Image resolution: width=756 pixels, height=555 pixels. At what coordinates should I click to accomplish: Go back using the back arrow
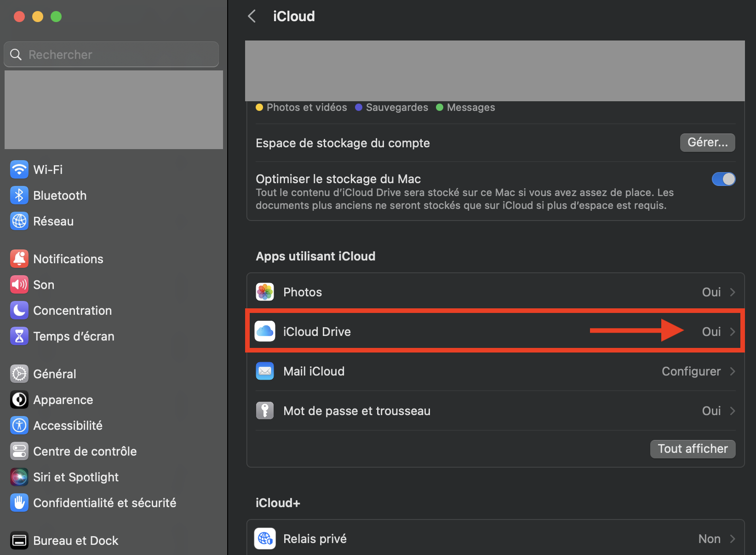tap(252, 17)
